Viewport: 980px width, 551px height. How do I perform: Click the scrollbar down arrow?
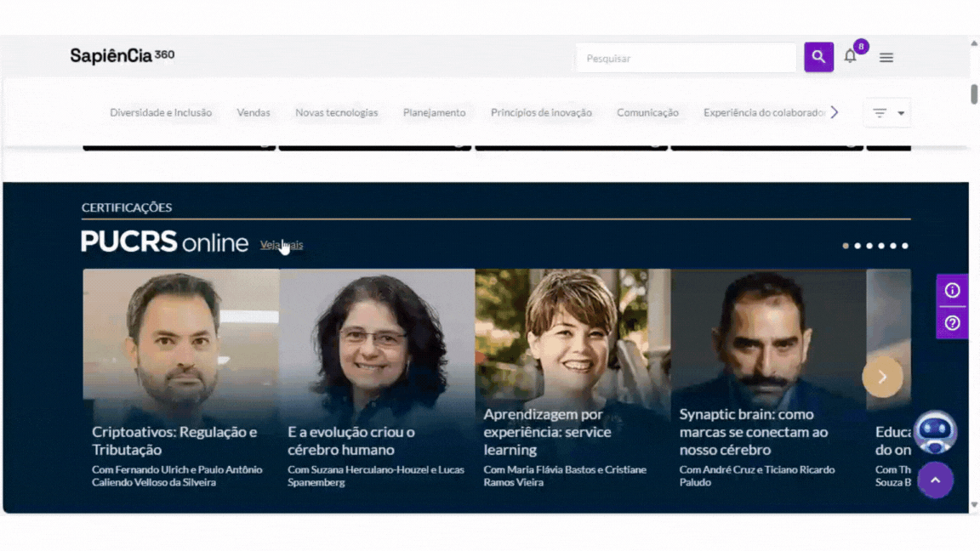tap(974, 505)
